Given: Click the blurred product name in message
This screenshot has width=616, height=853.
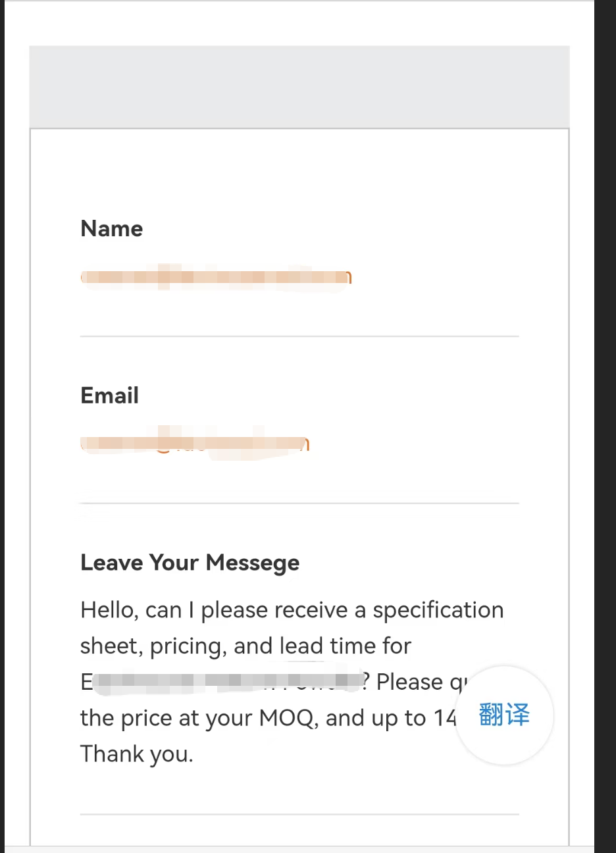Looking at the screenshot, I should (x=227, y=682).
